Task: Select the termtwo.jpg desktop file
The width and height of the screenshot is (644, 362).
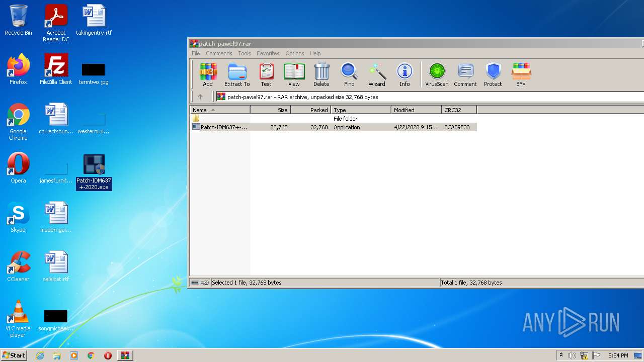Action: click(94, 73)
